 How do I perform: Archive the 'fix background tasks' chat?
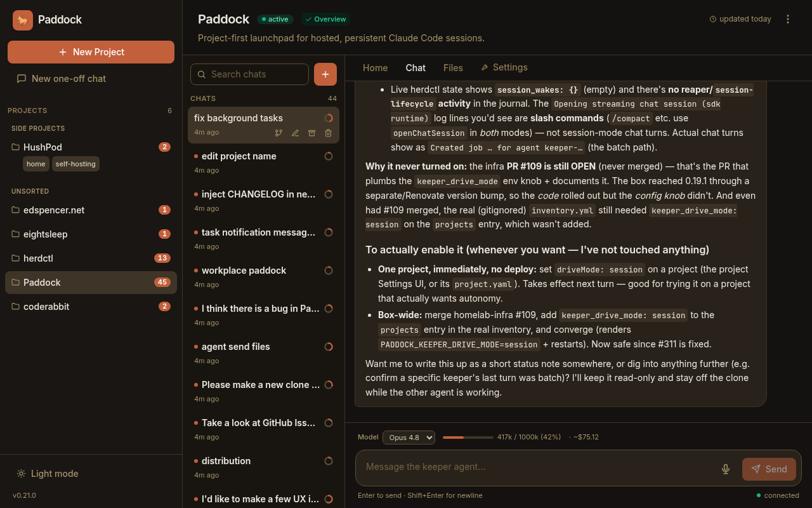311,133
